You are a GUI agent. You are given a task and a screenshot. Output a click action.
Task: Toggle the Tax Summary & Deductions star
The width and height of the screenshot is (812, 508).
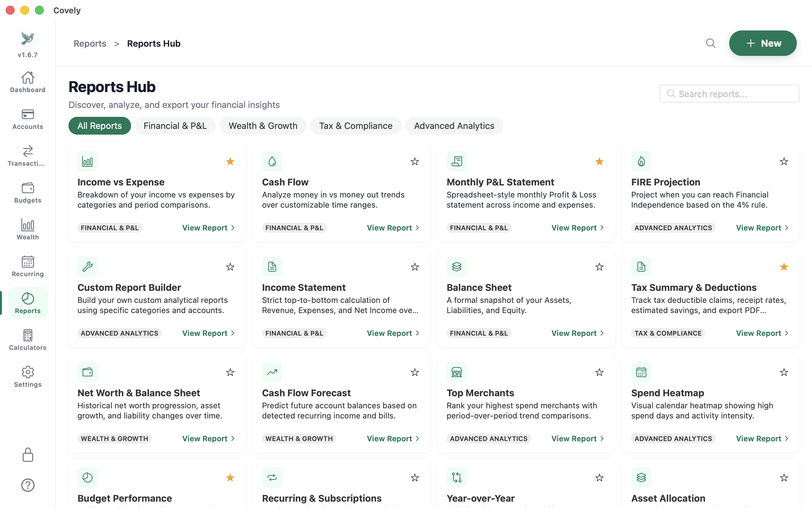[784, 267]
